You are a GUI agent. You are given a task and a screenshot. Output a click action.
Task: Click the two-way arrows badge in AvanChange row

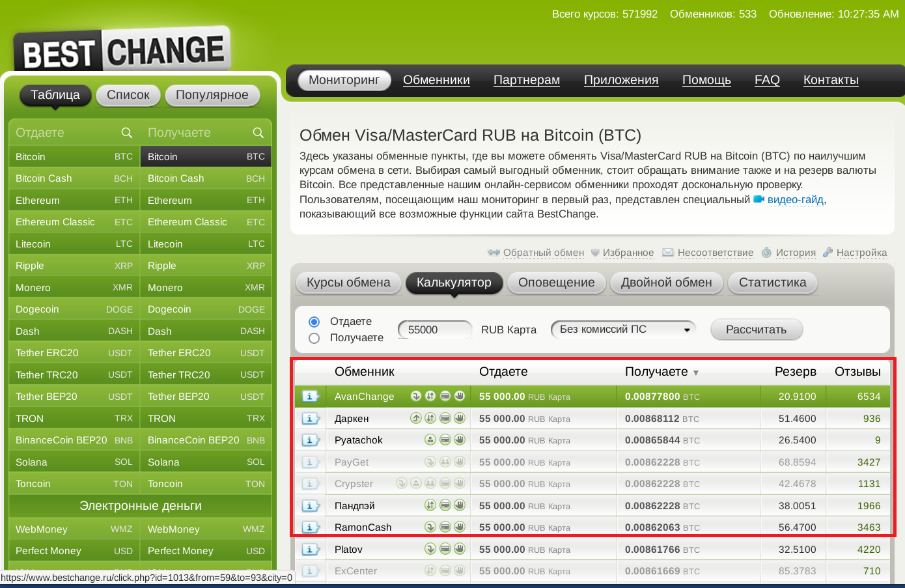click(430, 396)
